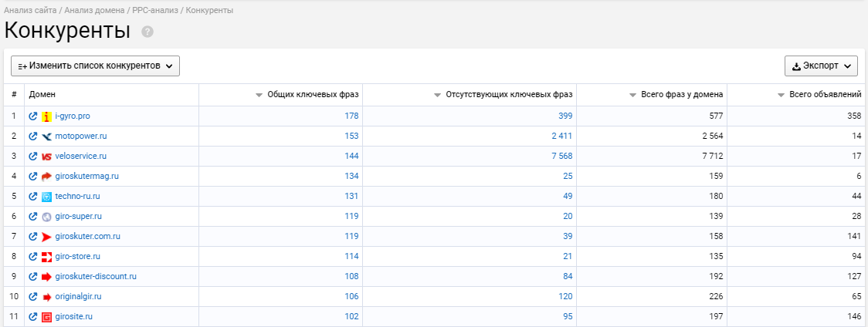The width and height of the screenshot is (868, 327).
Task: Open the giroskuter.com.ru domain link
Action: click(x=87, y=236)
